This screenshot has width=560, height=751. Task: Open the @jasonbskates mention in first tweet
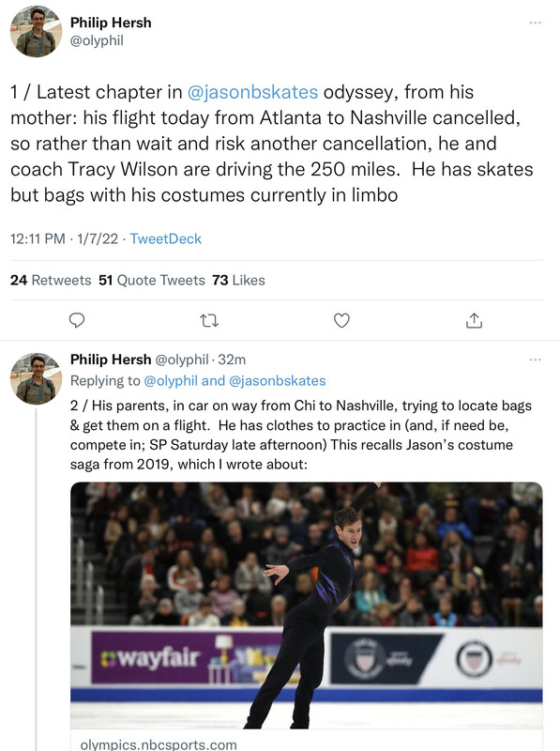pyautogui.click(x=252, y=92)
